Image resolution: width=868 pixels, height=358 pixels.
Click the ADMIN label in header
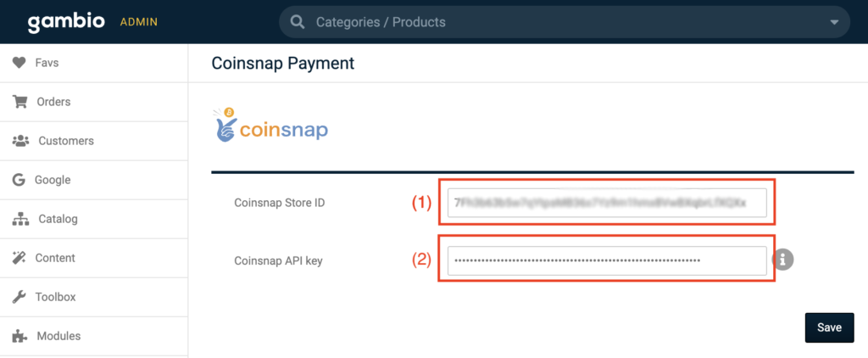click(x=138, y=22)
